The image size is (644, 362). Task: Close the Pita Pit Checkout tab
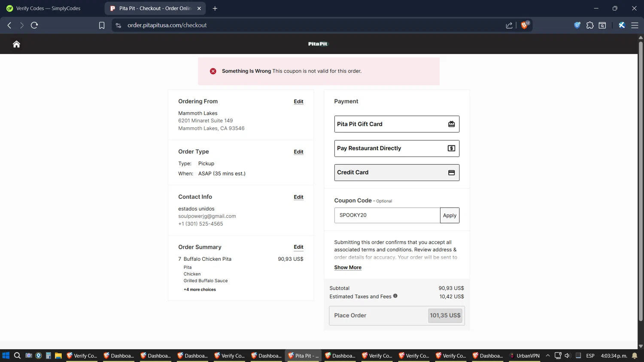pos(199,9)
